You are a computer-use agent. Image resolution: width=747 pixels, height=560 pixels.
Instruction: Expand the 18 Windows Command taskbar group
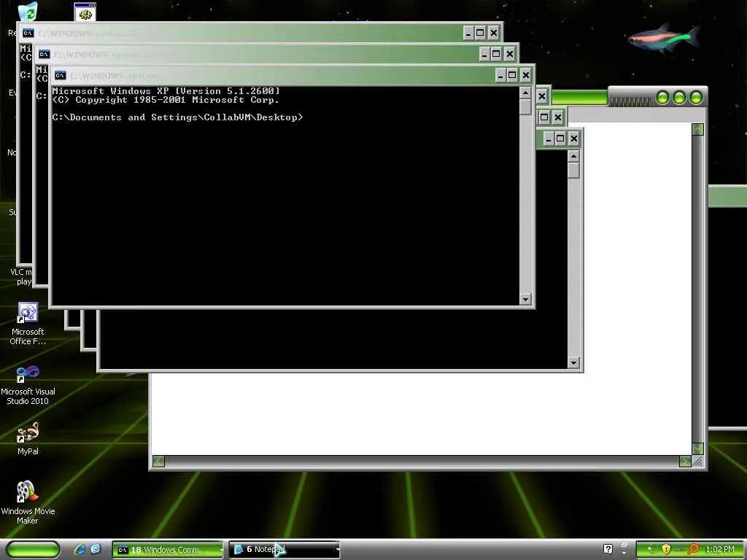169,550
